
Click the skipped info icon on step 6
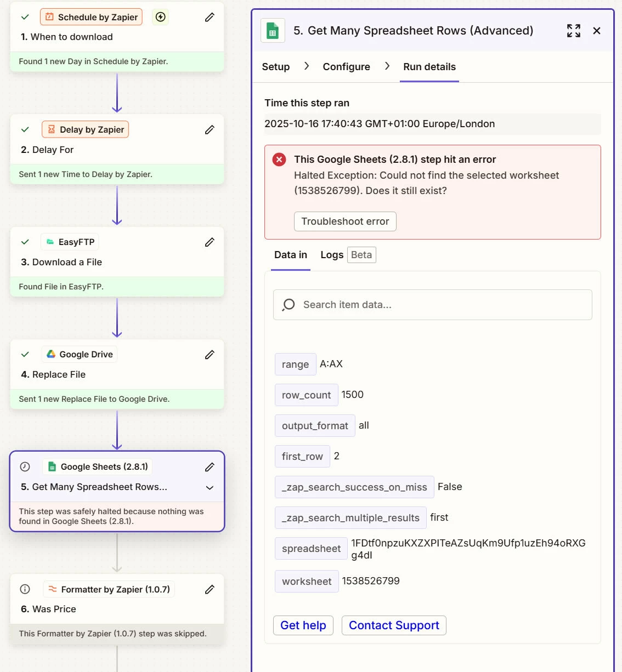coord(25,589)
